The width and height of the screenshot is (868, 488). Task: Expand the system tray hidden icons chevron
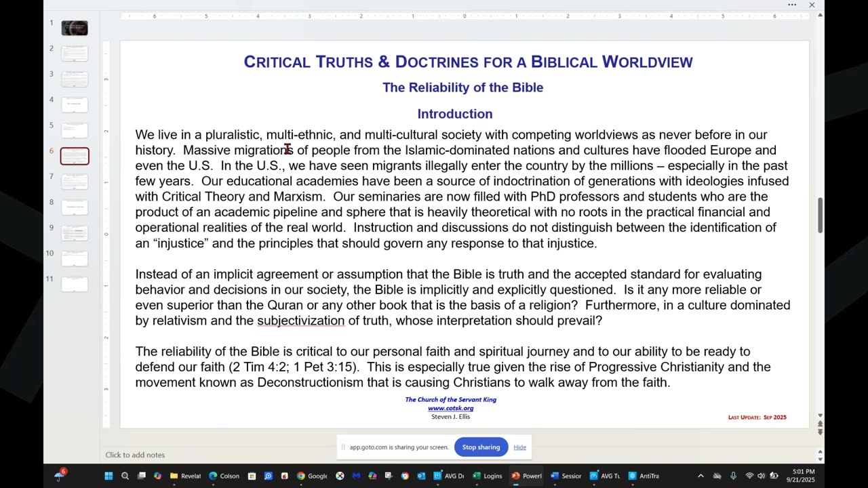tap(701, 476)
